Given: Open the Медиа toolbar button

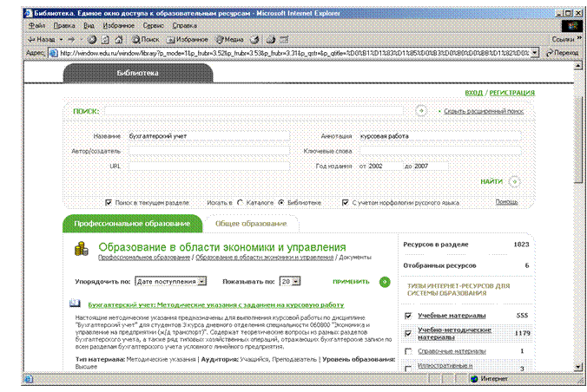Looking at the screenshot, I should pos(229,39).
